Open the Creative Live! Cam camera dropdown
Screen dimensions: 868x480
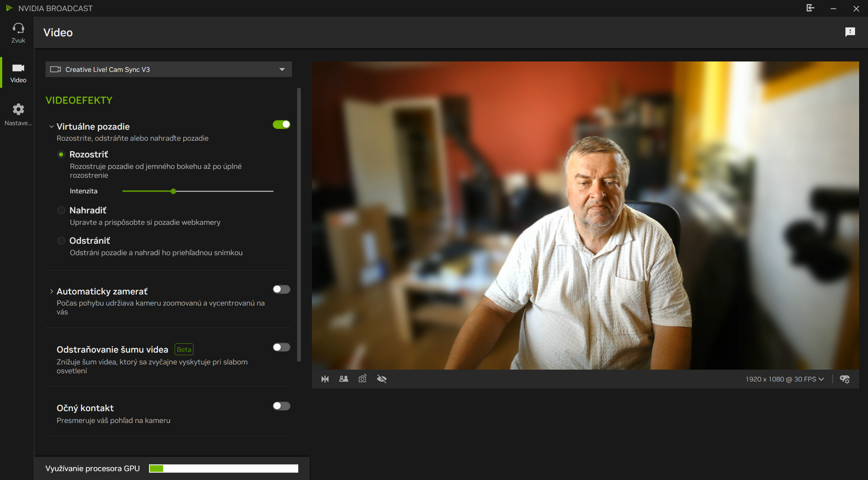(168, 69)
